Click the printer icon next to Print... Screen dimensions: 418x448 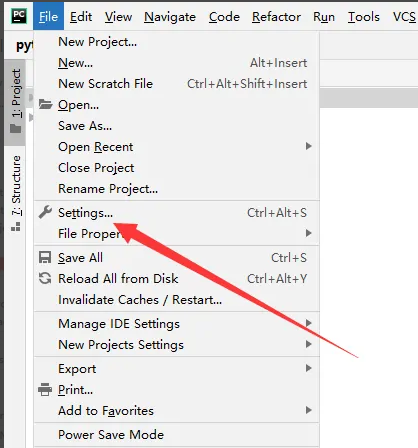[45, 389]
